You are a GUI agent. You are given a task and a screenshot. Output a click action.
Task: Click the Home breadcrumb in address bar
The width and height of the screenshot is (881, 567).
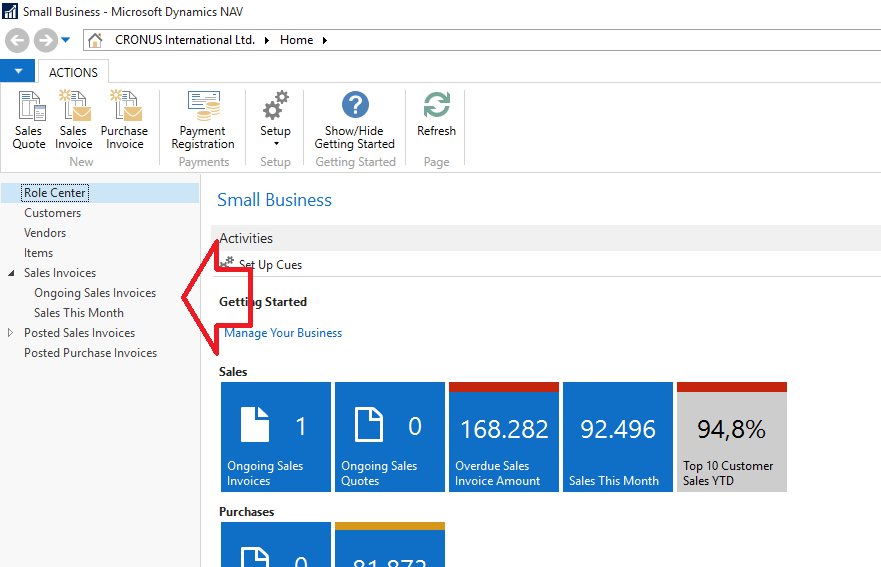point(296,40)
